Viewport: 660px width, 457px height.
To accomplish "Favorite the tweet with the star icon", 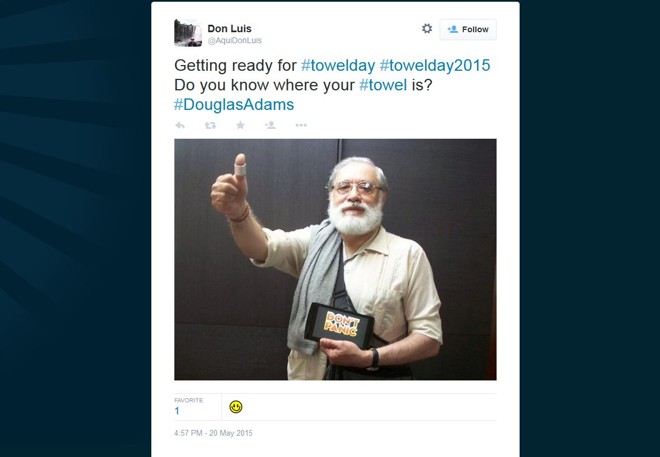I will [x=240, y=125].
